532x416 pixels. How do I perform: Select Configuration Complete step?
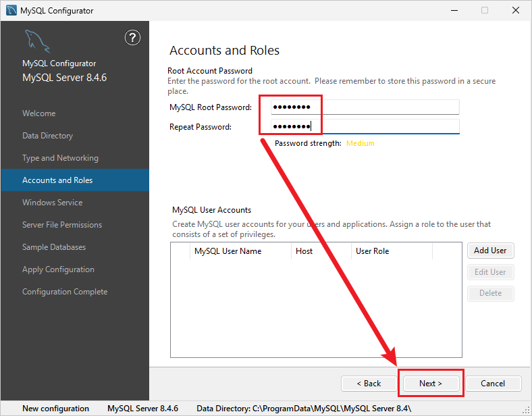[65, 292]
